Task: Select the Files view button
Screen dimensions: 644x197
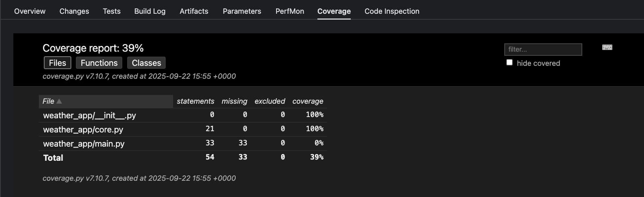Action: [x=58, y=63]
